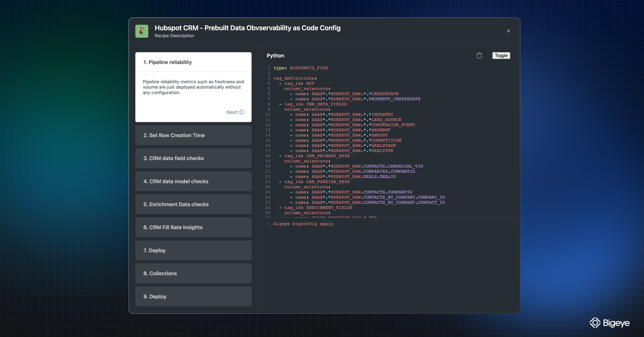Open step 5. Enrichment Data checks
The width and height of the screenshot is (644, 337).
point(193,204)
